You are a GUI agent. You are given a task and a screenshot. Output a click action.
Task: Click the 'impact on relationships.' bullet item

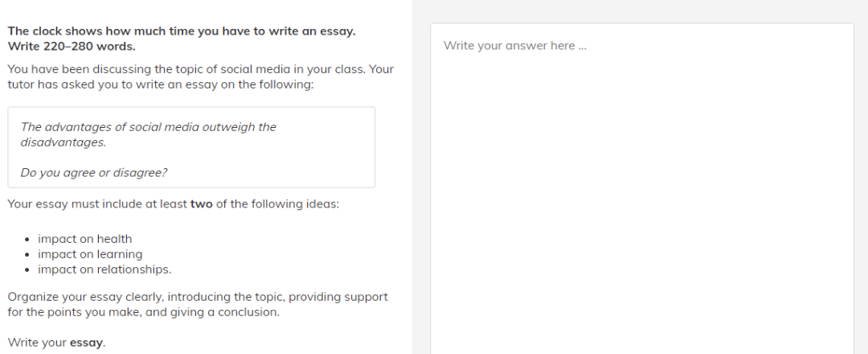[104, 270]
